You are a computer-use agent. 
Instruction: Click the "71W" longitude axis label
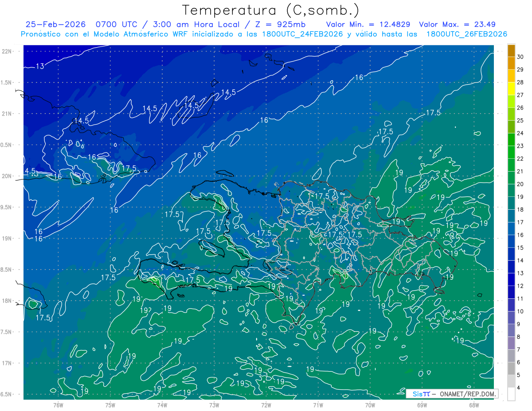(318, 404)
